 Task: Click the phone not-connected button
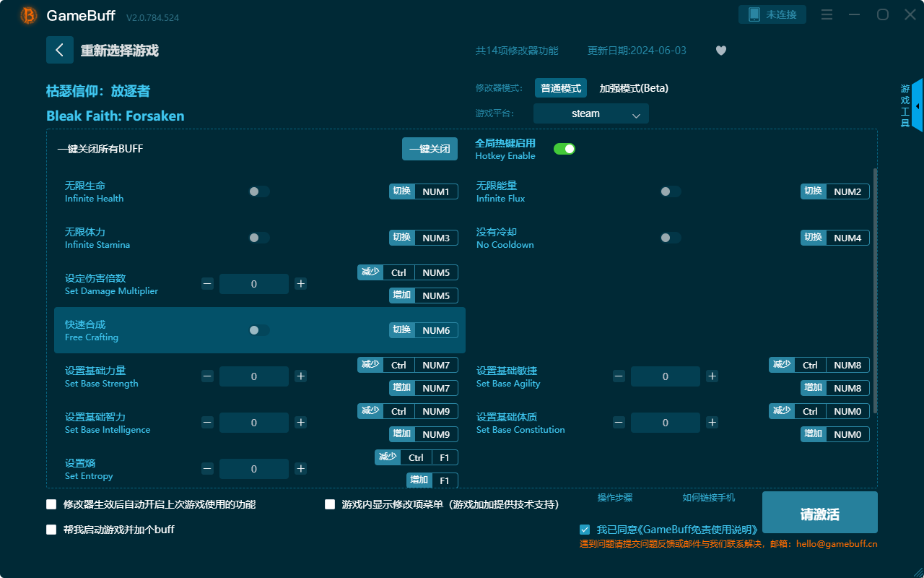pos(772,14)
